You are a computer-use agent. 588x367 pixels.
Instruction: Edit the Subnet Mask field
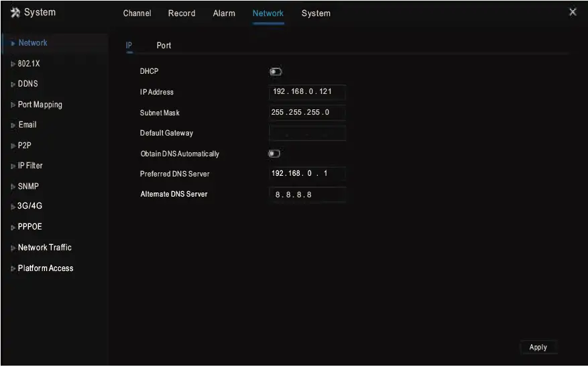pyautogui.click(x=307, y=113)
